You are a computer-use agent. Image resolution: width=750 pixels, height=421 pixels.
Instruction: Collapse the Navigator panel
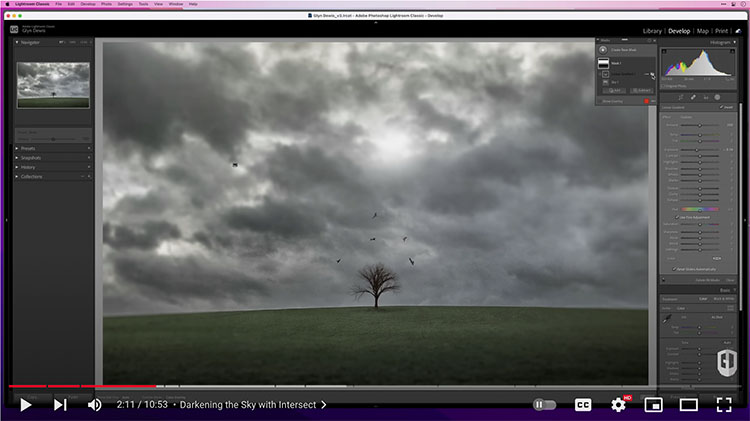17,43
